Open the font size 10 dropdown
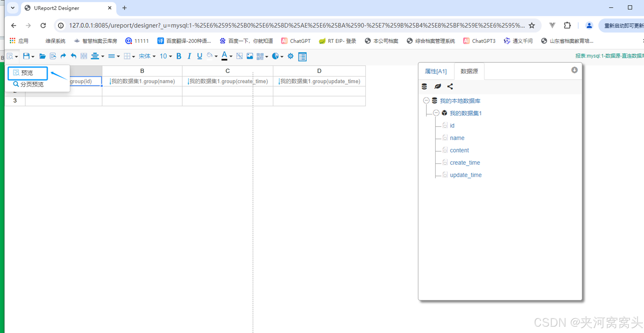The height and width of the screenshot is (333, 644). pos(166,56)
